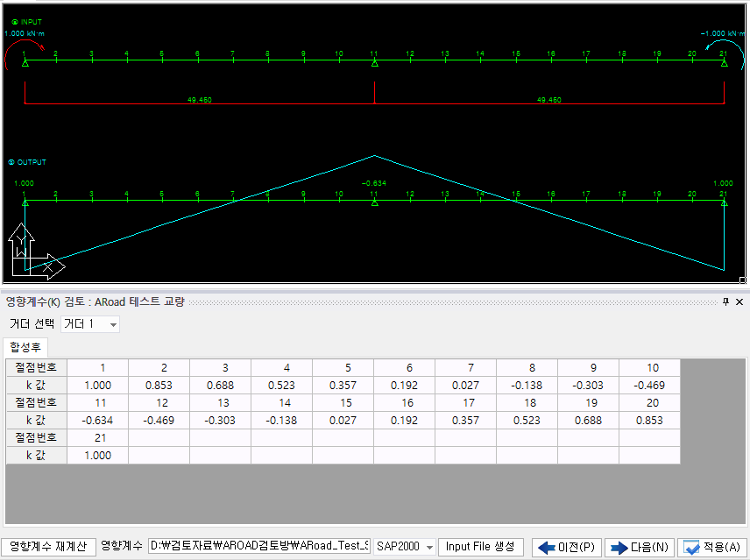The width and height of the screenshot is (750, 560).
Task: Click the 영향계수 file path field
Action: point(258,546)
